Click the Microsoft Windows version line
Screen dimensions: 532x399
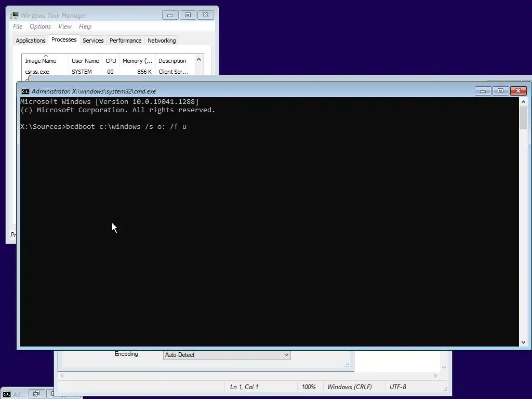[110, 101]
